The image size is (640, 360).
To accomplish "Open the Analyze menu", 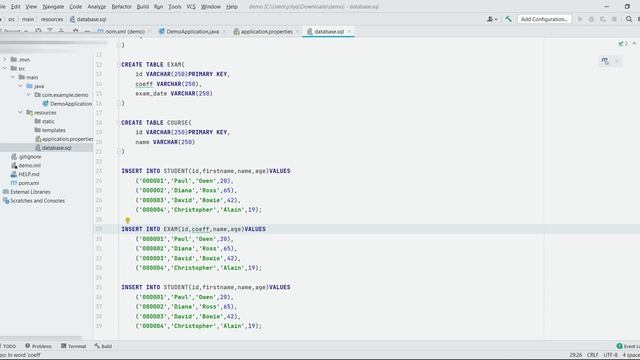I will point(97,7).
